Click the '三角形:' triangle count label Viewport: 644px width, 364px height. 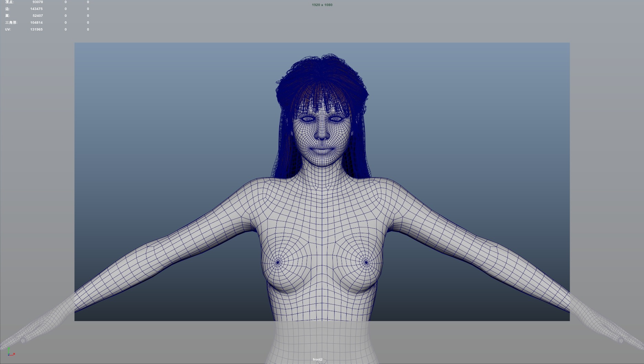(x=11, y=23)
